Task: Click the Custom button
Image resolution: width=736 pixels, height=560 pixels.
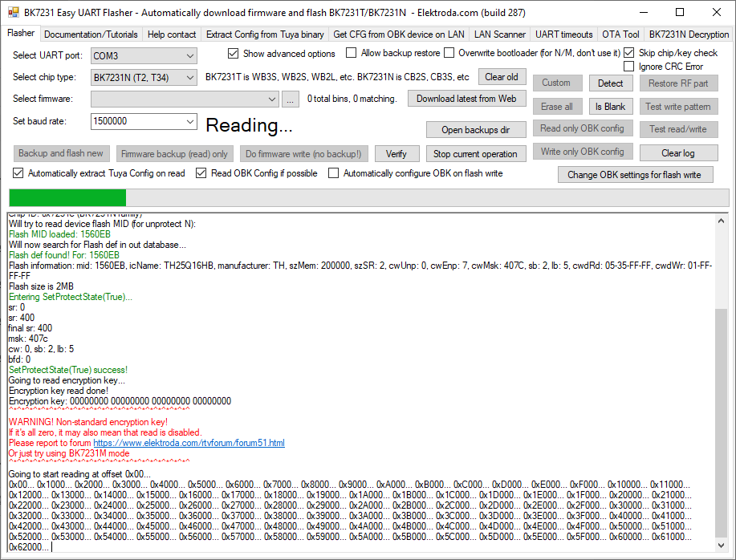Action: coord(557,83)
